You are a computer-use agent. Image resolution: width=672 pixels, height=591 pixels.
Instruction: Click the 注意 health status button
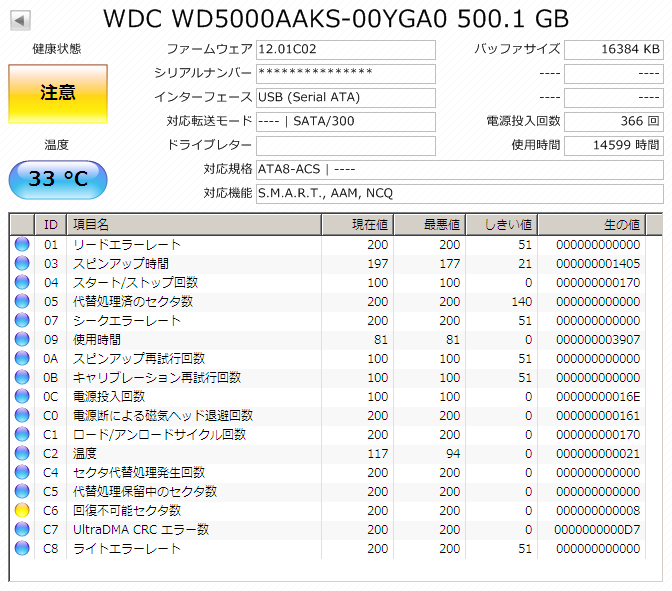click(x=58, y=94)
